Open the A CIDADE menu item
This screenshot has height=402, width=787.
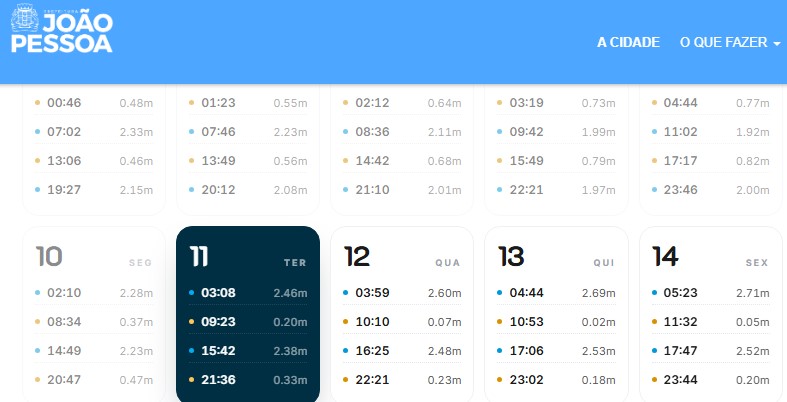628,42
